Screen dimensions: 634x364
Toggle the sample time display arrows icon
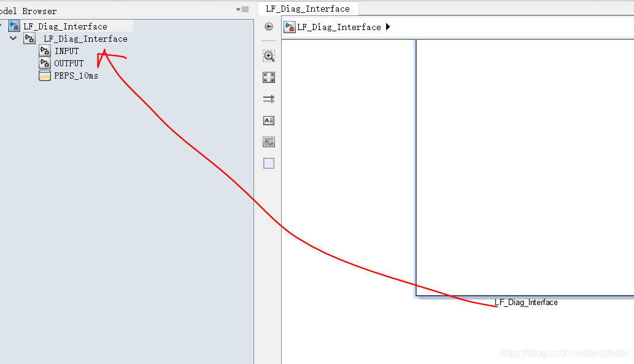(x=269, y=99)
